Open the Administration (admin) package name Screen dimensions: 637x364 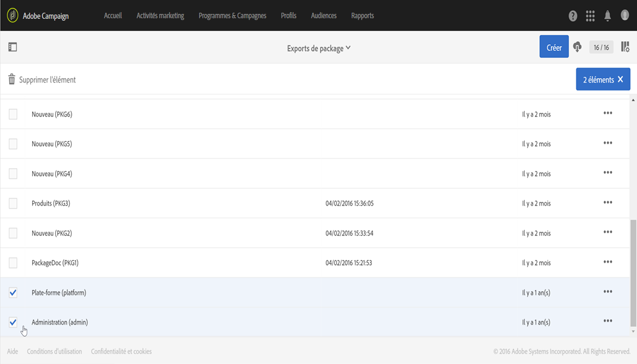coord(59,322)
